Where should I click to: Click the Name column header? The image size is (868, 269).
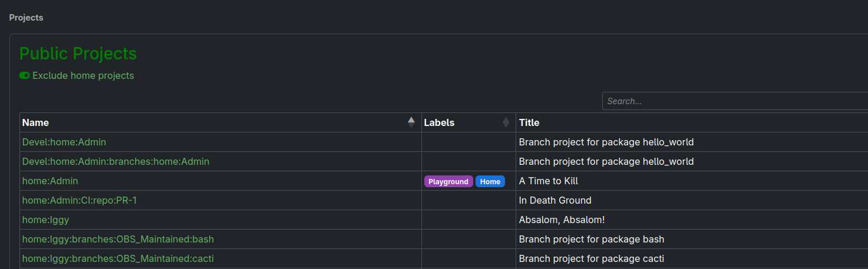point(35,122)
